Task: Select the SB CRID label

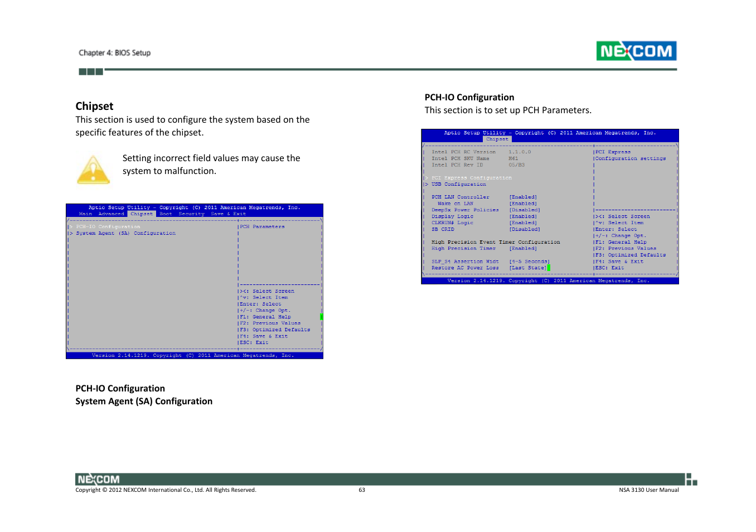Action: (x=443, y=229)
